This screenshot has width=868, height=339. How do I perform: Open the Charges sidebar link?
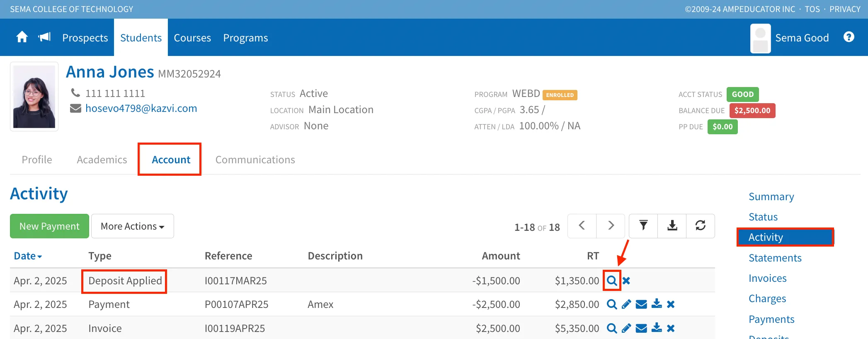(x=767, y=298)
